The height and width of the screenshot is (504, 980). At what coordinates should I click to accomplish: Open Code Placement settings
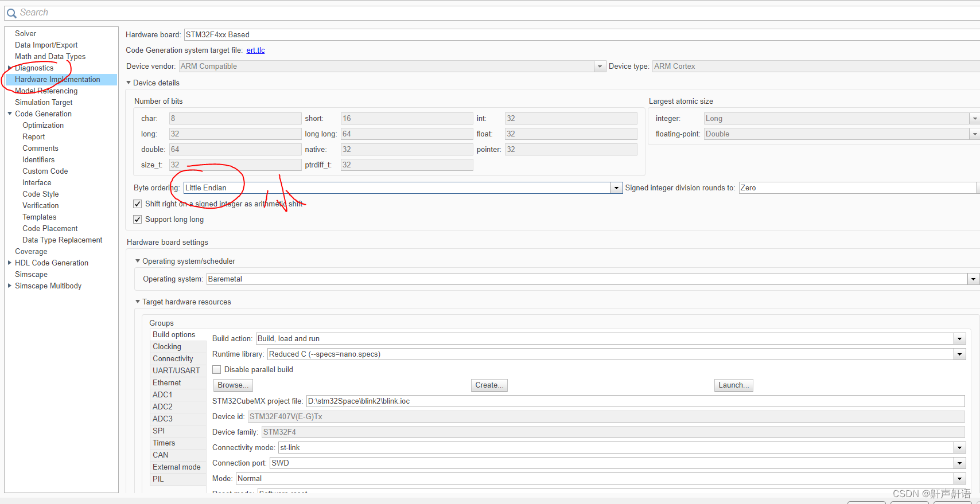(50, 228)
